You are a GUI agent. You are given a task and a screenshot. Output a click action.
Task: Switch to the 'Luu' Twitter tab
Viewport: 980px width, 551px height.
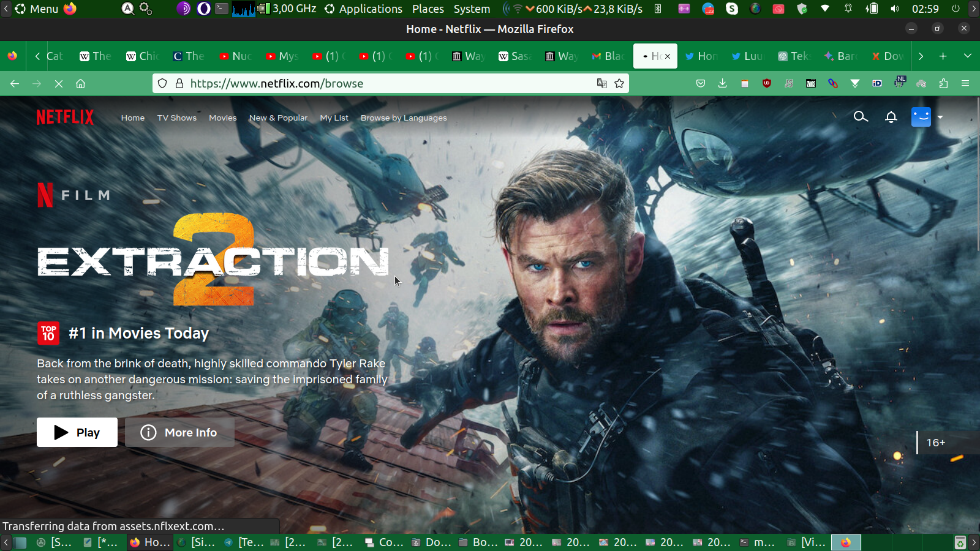tap(748, 56)
